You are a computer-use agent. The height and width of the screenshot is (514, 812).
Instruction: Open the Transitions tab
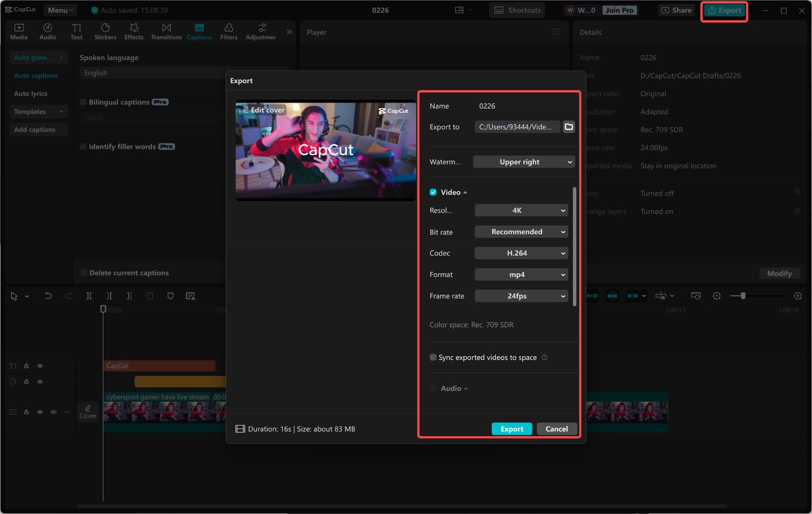click(166, 31)
